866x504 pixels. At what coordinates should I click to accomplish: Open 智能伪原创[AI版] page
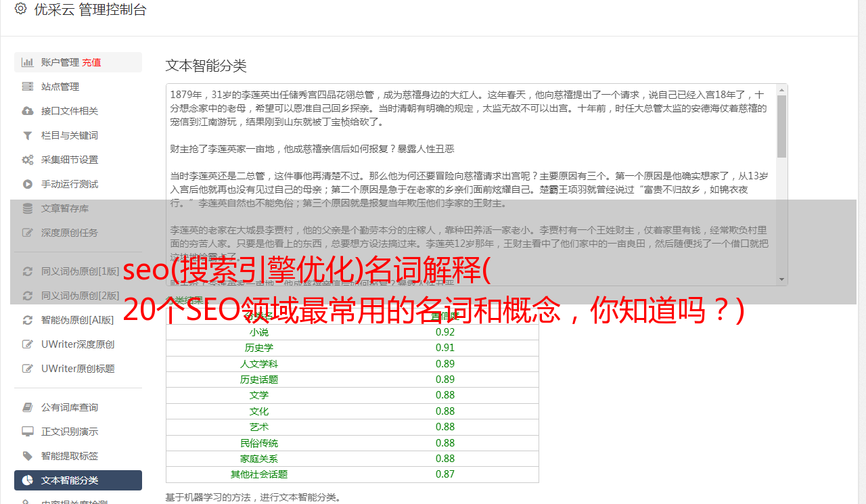(x=78, y=320)
